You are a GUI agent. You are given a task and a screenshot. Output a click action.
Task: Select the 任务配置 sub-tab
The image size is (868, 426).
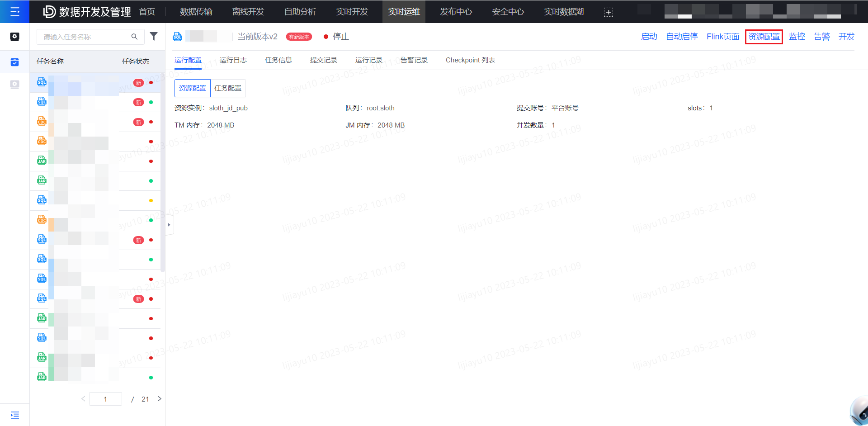[228, 88]
